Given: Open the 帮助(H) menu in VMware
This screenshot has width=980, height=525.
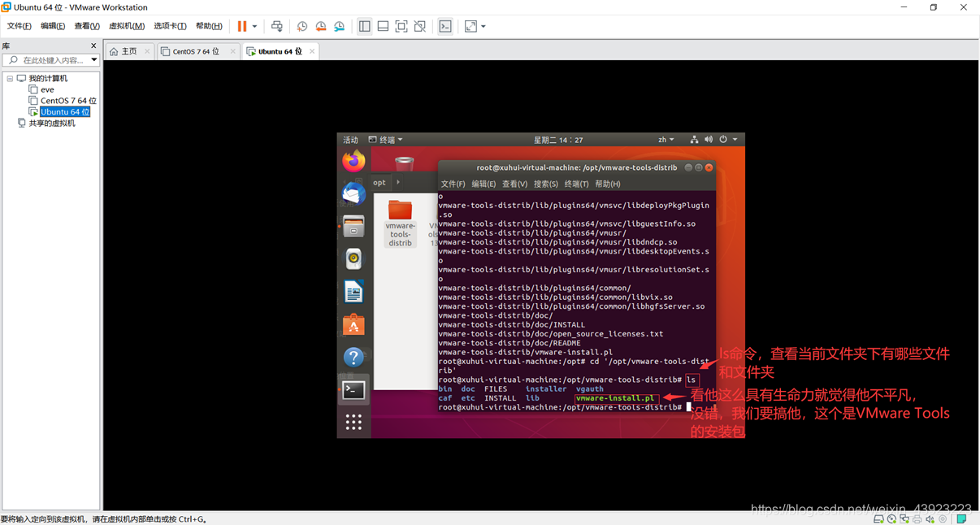Looking at the screenshot, I should tap(209, 26).
